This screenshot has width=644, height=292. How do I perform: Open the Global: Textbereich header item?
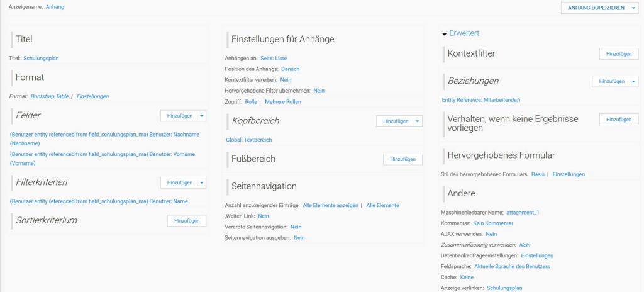coord(248,140)
